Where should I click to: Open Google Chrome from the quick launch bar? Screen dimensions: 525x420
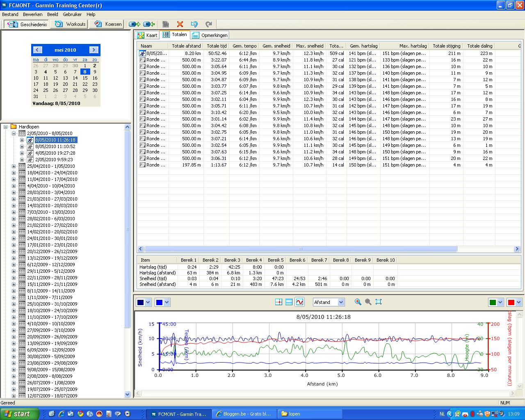click(x=80, y=414)
